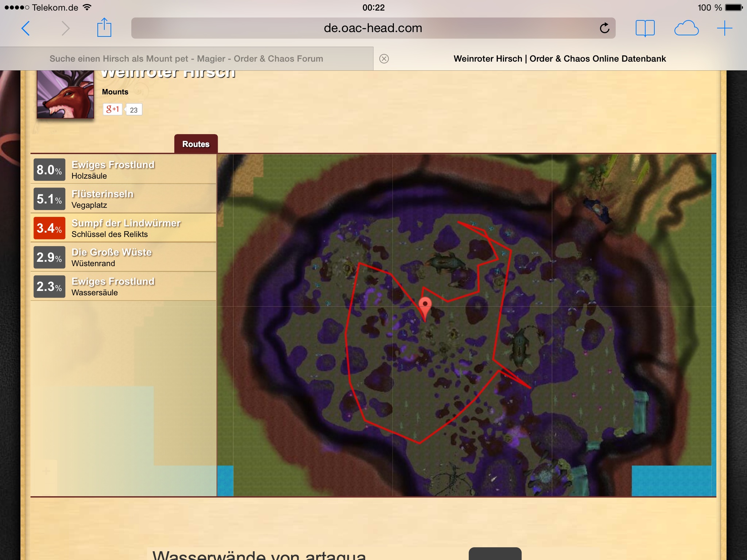Tap the Safari forward arrow
This screenshot has height=560, width=747.
point(65,28)
